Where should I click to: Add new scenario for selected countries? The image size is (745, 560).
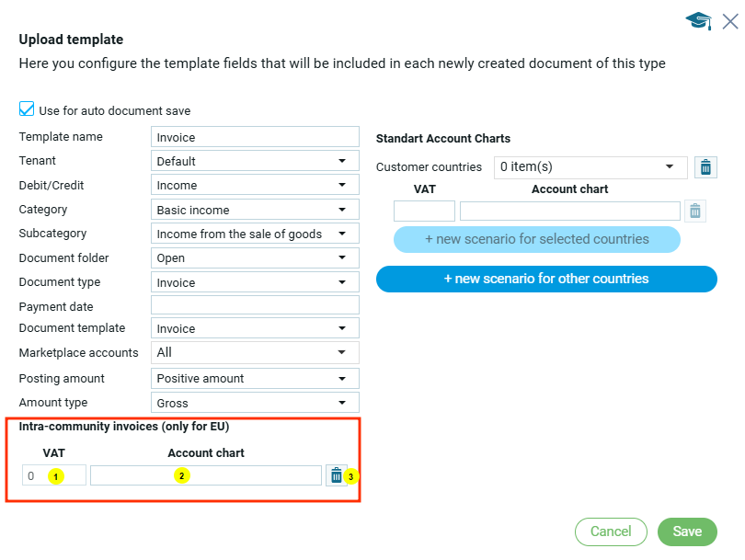(x=537, y=239)
